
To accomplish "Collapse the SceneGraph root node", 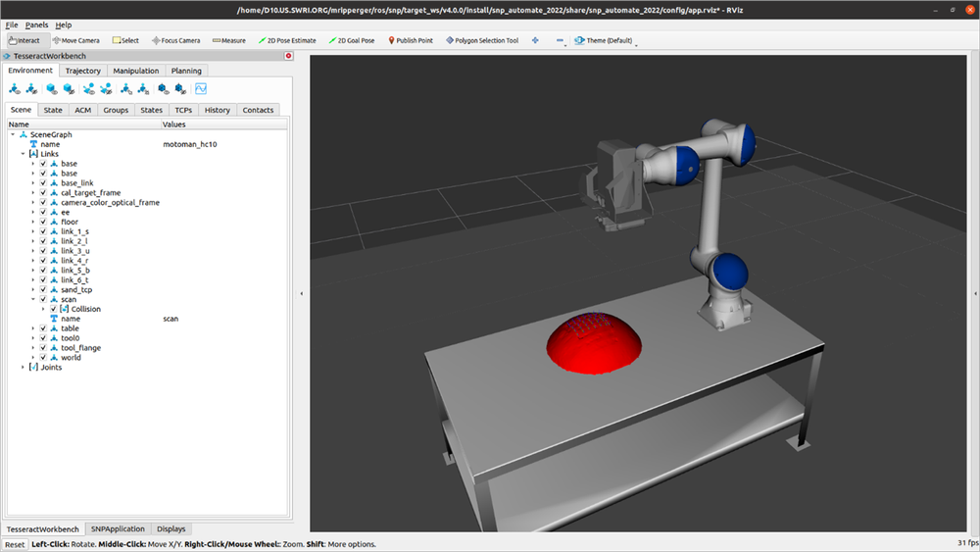I will coord(13,134).
